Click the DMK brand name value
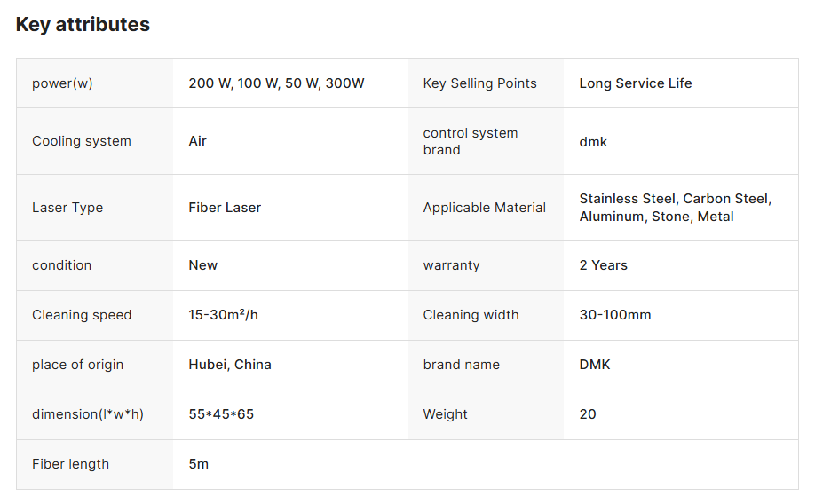 (595, 364)
